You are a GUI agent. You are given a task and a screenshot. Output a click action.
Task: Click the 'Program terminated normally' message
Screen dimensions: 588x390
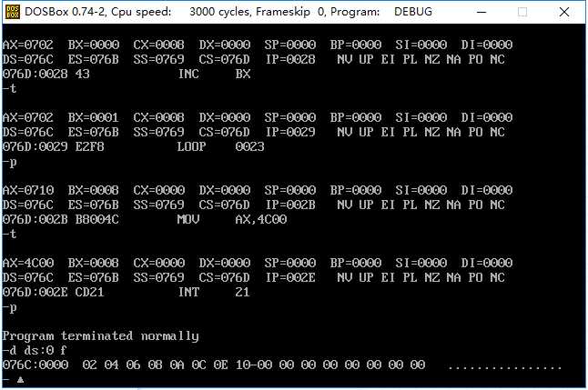click(x=100, y=336)
